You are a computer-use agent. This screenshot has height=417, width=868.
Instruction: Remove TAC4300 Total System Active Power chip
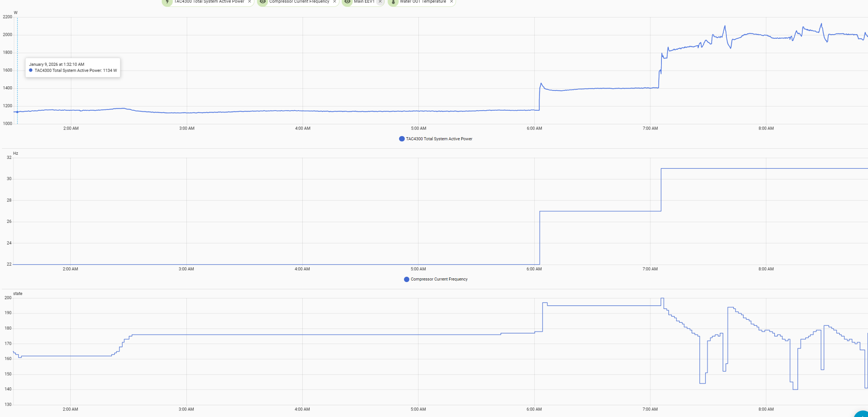pos(249,2)
